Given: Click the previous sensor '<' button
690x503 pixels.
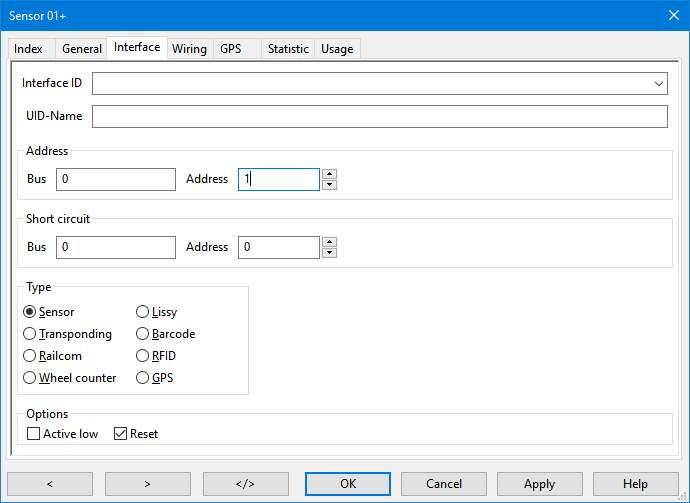Looking at the screenshot, I should [49, 484].
